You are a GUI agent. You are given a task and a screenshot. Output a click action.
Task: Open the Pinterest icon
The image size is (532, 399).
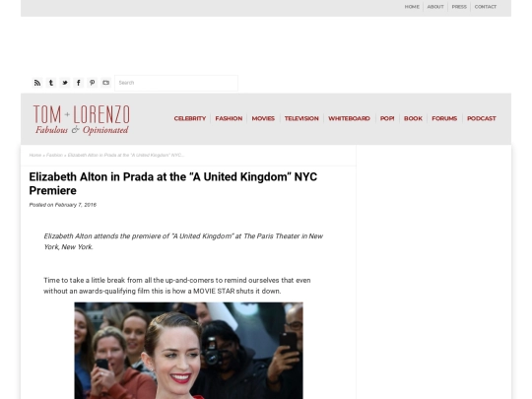tap(93, 83)
